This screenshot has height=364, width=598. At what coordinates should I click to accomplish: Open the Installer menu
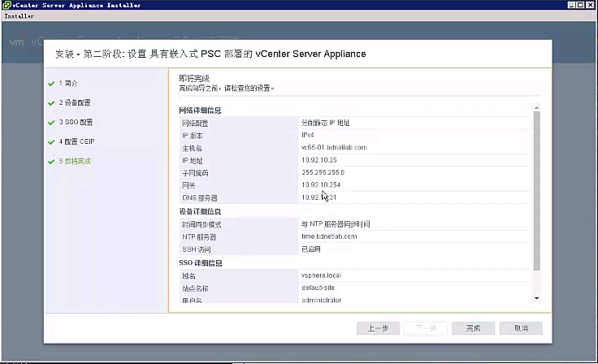pos(19,16)
